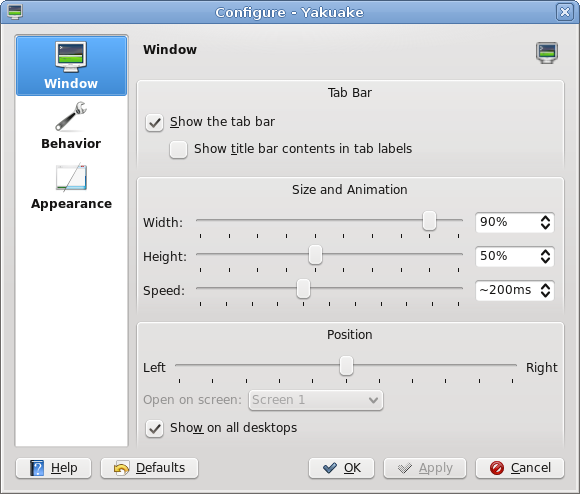
Task: Click the Help button
Action: 53,468
